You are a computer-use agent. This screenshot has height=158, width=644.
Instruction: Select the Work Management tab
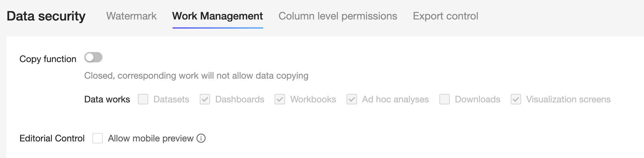coord(218,16)
